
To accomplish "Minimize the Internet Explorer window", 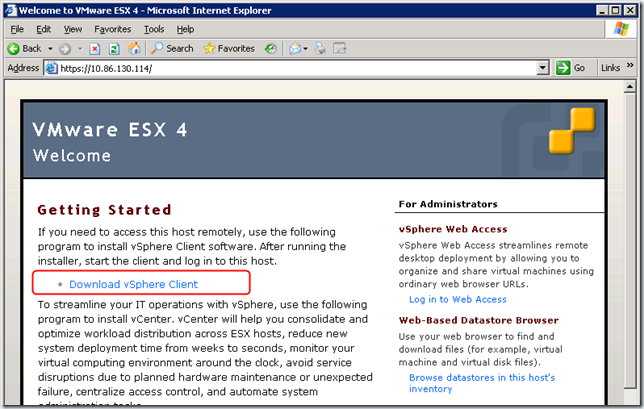I will (x=602, y=10).
